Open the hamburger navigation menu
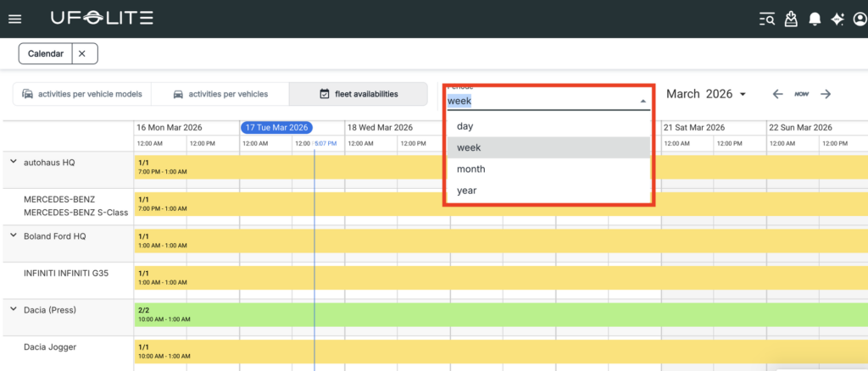868x371 pixels. [x=14, y=19]
